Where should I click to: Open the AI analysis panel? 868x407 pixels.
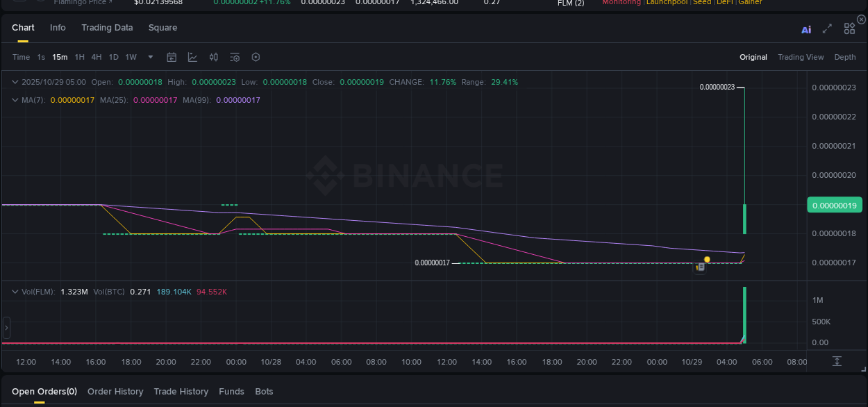point(806,28)
